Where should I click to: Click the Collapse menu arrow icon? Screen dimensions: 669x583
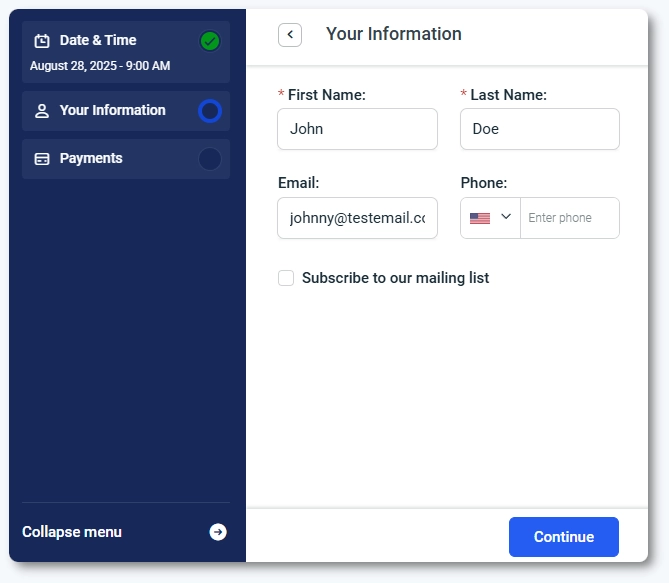click(218, 532)
